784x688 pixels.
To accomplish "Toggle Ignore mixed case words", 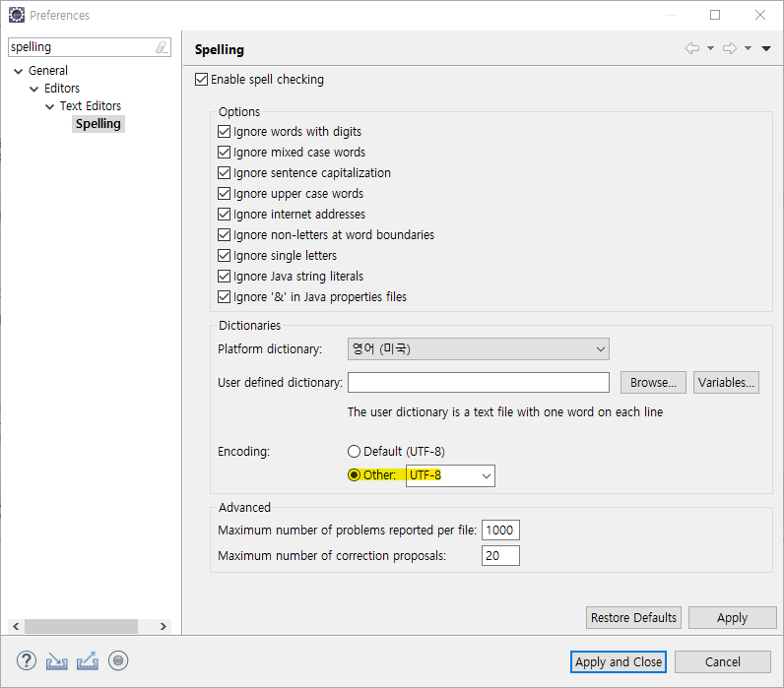I will pyautogui.click(x=224, y=152).
